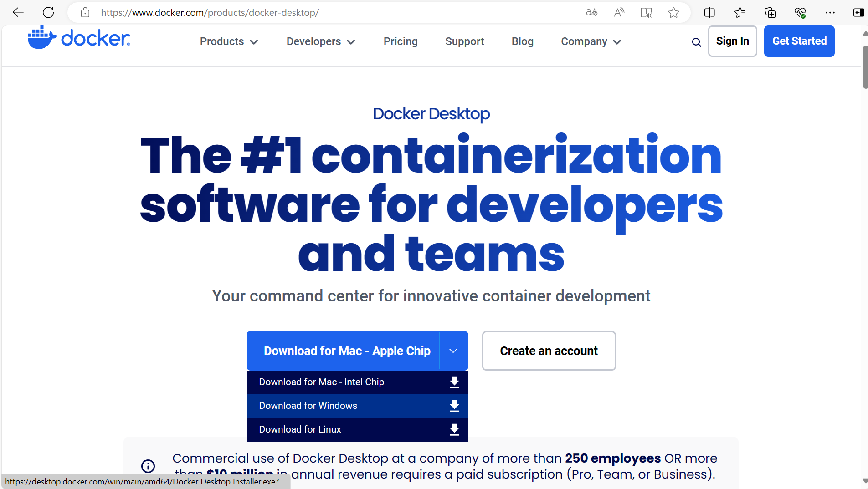This screenshot has width=868, height=489.
Task: Open browser essentials heart icon
Action: pos(800,12)
